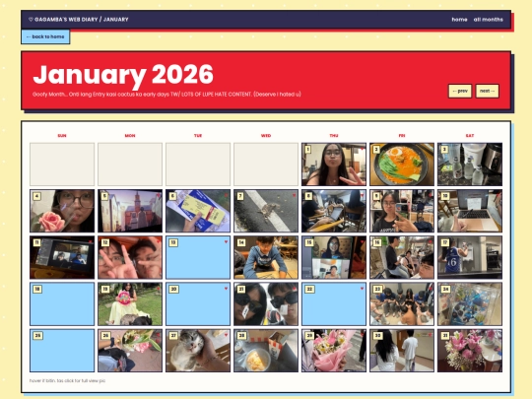Open the home link in header
Screen dimensions: 532x399
tap(459, 20)
